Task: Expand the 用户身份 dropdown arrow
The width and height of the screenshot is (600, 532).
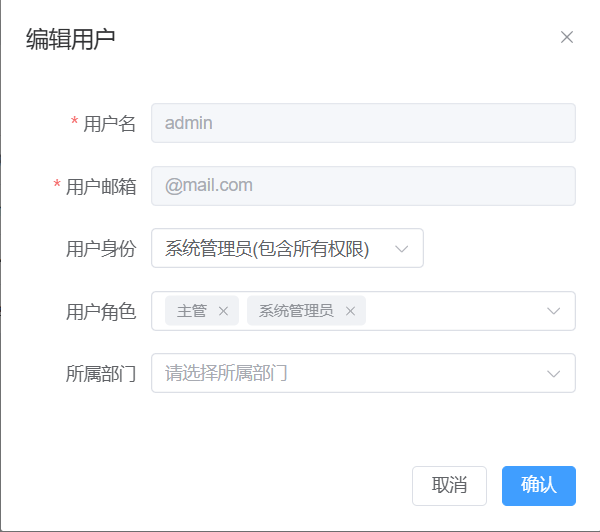Action: click(x=401, y=249)
